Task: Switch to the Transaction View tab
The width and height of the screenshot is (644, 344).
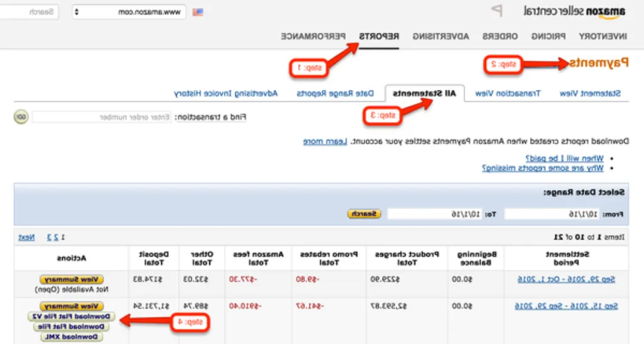Action: [508, 94]
